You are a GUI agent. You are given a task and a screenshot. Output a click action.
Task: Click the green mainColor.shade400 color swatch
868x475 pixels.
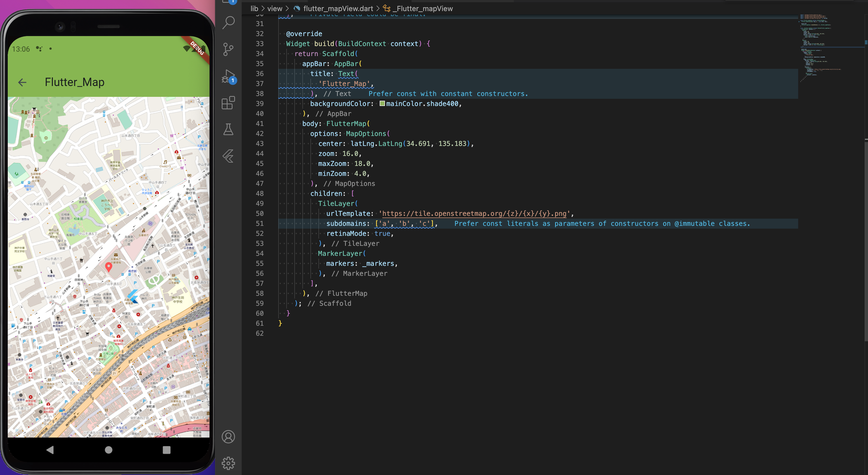[382, 103]
